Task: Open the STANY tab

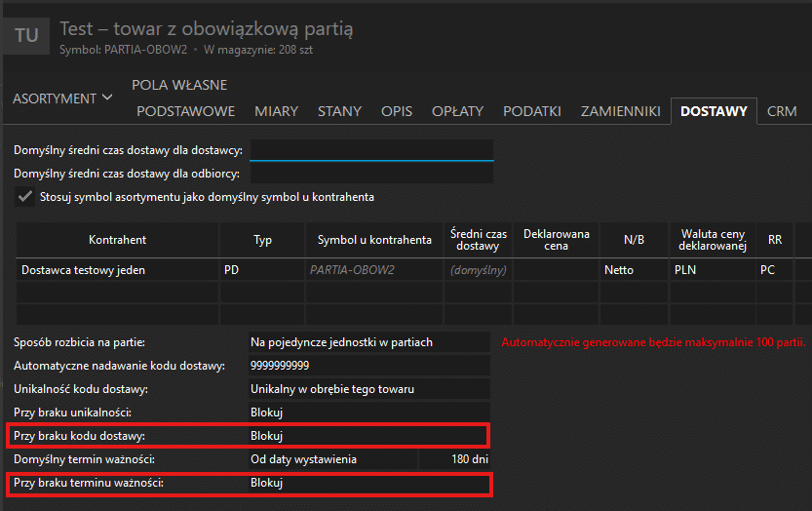Action: (x=339, y=111)
